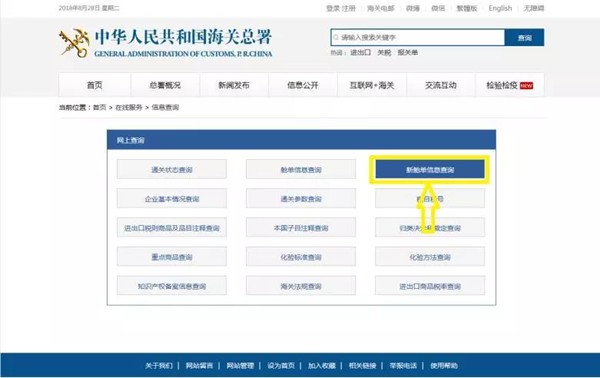The height and width of the screenshot is (378, 600).
Task: Open the 交流互动 navigation tab
Action: coord(440,85)
